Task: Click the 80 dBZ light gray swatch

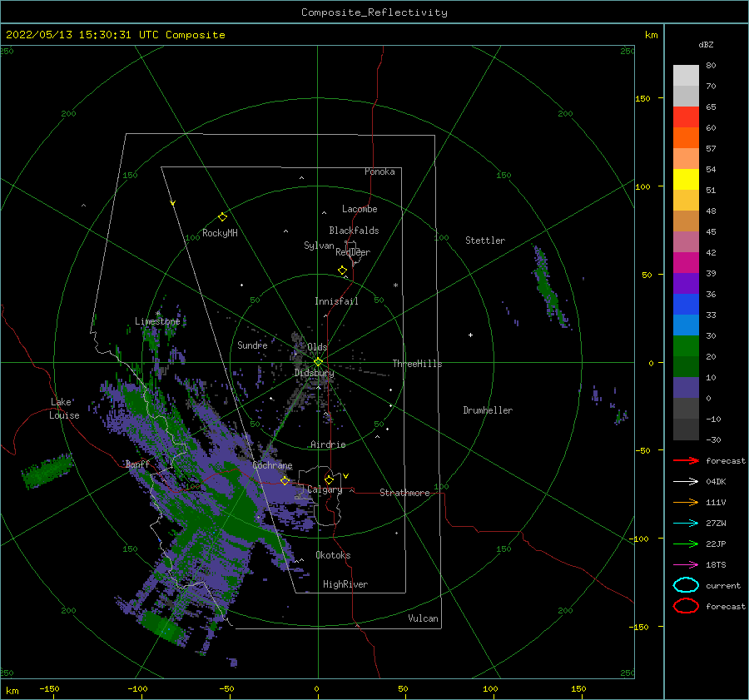Action: [x=686, y=76]
